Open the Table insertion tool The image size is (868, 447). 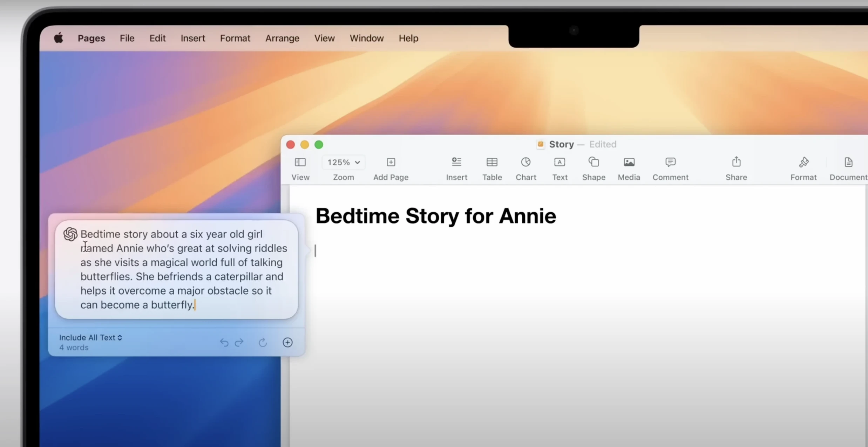492,168
